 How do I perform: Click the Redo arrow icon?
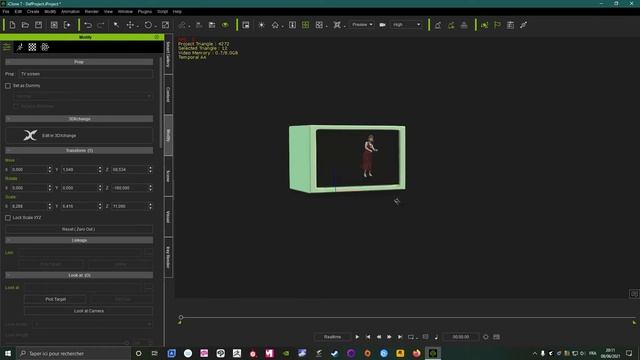tap(101, 25)
